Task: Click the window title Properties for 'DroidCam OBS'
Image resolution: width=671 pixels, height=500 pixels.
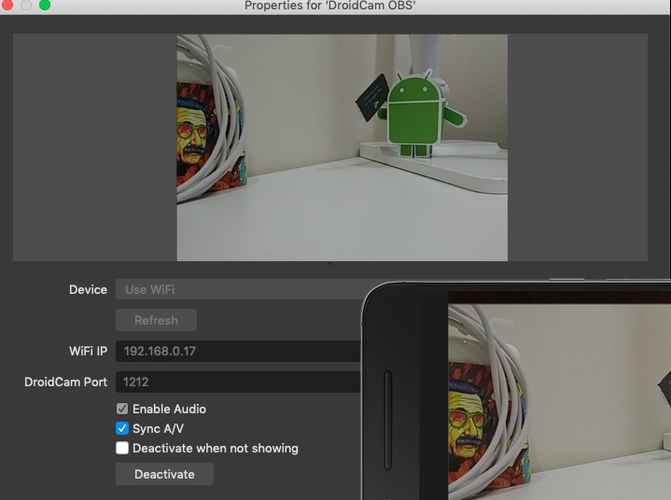Action: pos(330,6)
